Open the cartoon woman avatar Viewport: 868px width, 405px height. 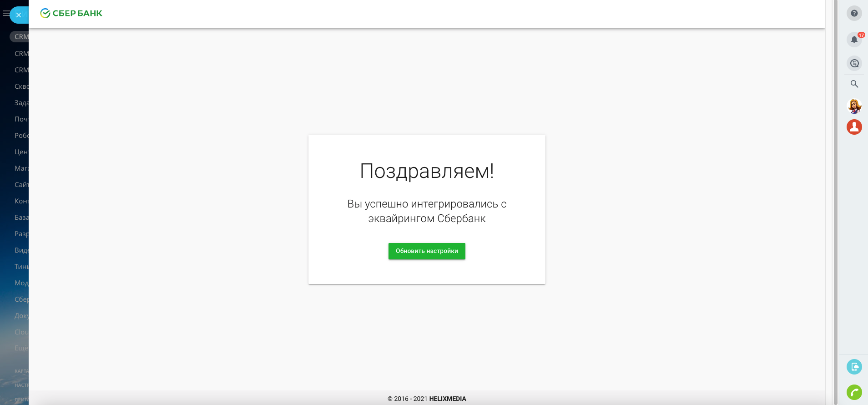(x=854, y=106)
